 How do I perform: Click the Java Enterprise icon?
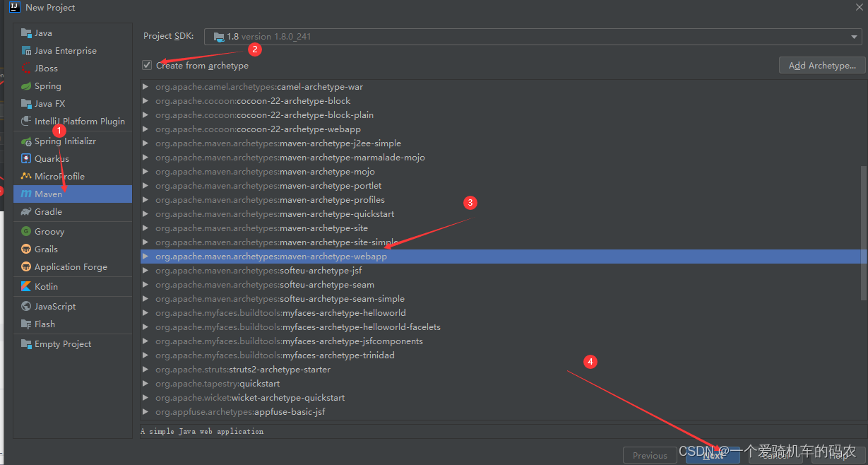pos(26,51)
